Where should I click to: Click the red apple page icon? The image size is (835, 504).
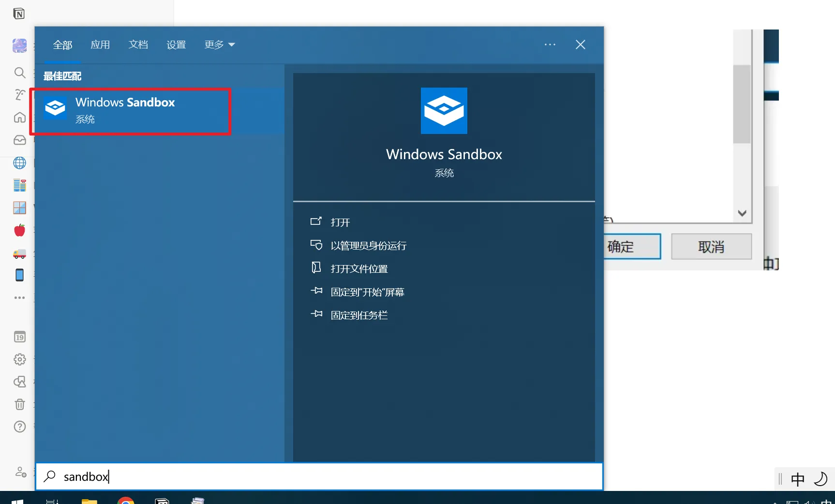coord(19,230)
